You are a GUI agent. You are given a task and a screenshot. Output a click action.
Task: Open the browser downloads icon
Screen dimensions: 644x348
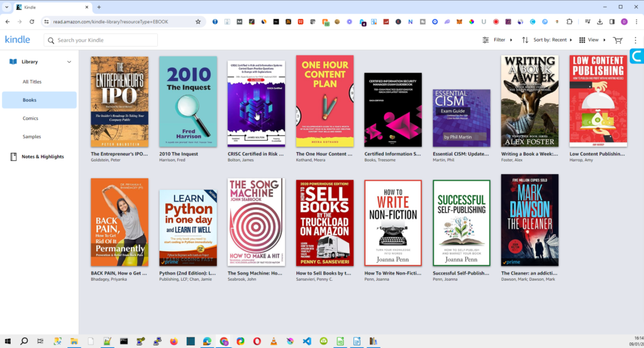tap(599, 22)
